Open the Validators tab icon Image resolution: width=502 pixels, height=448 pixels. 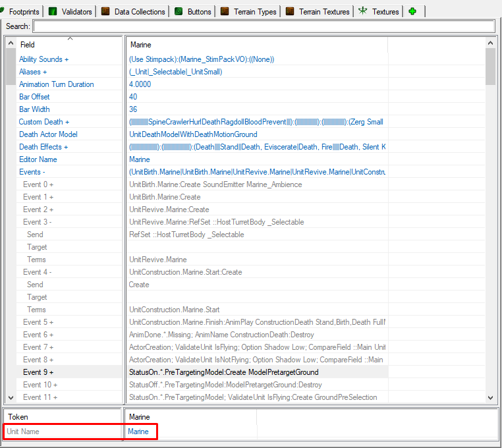point(53,11)
